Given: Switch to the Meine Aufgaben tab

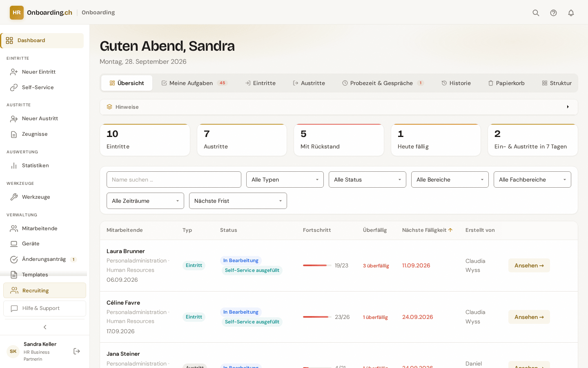Looking at the screenshot, I should (194, 83).
